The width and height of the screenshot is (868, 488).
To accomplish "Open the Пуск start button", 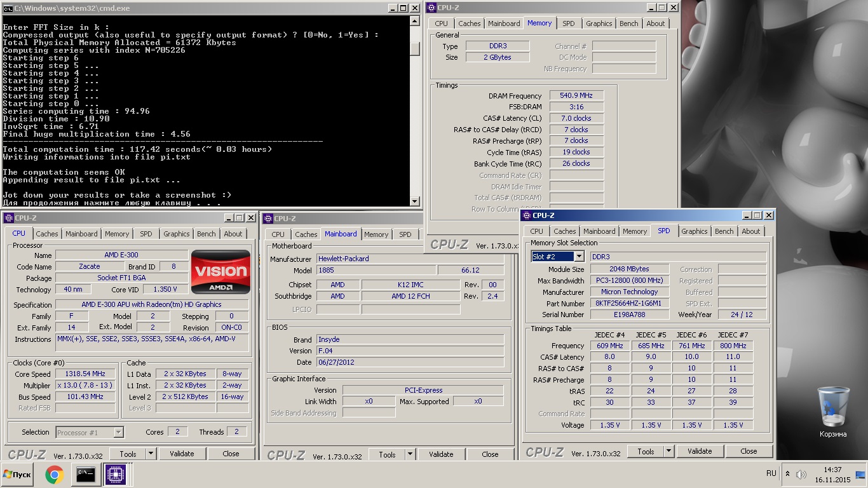I will pyautogui.click(x=17, y=474).
